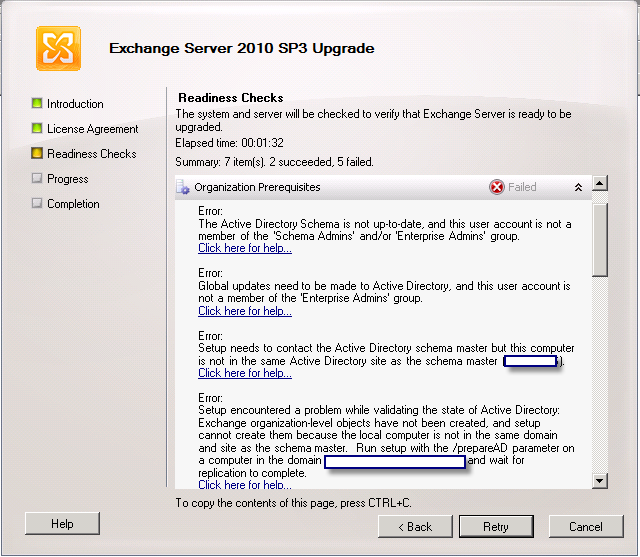Click the Elapsed time 00:01:32 text
This screenshot has width=640, height=557.
point(229,143)
